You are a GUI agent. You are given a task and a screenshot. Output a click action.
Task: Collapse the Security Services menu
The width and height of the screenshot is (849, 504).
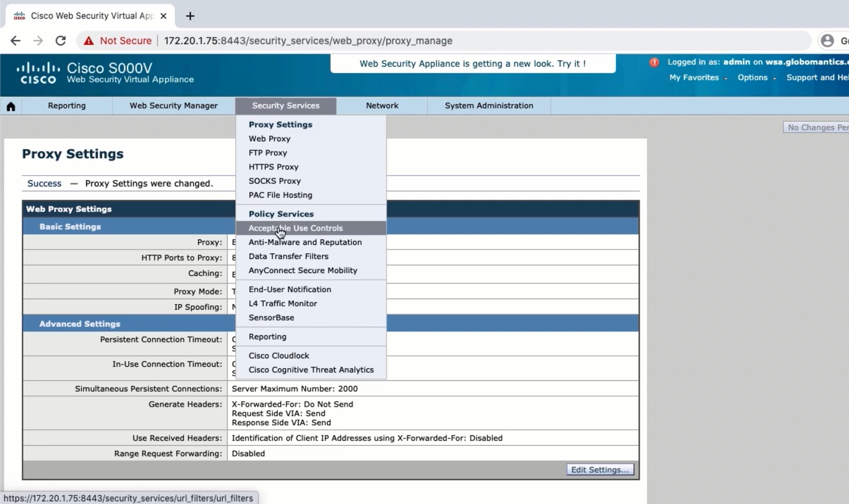pos(286,106)
